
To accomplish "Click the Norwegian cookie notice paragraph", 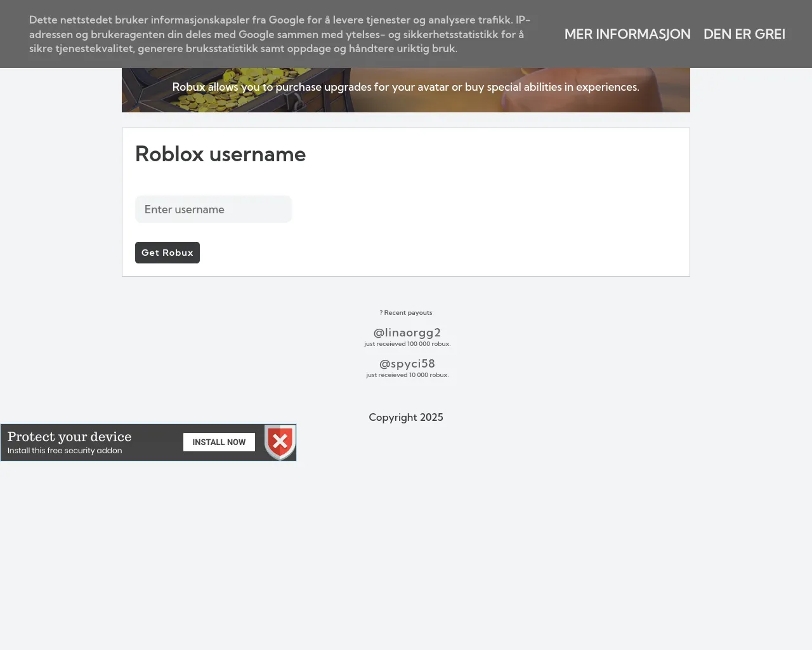I will click(x=280, y=34).
